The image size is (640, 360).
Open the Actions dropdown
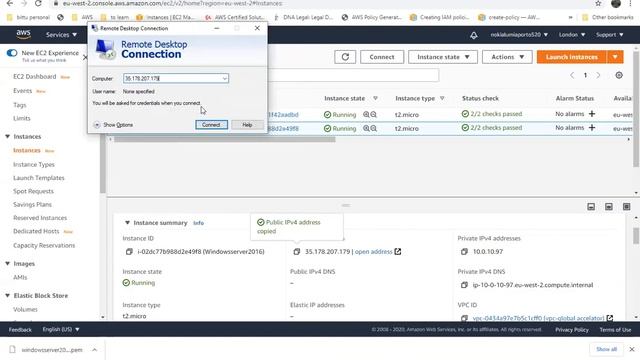point(507,57)
